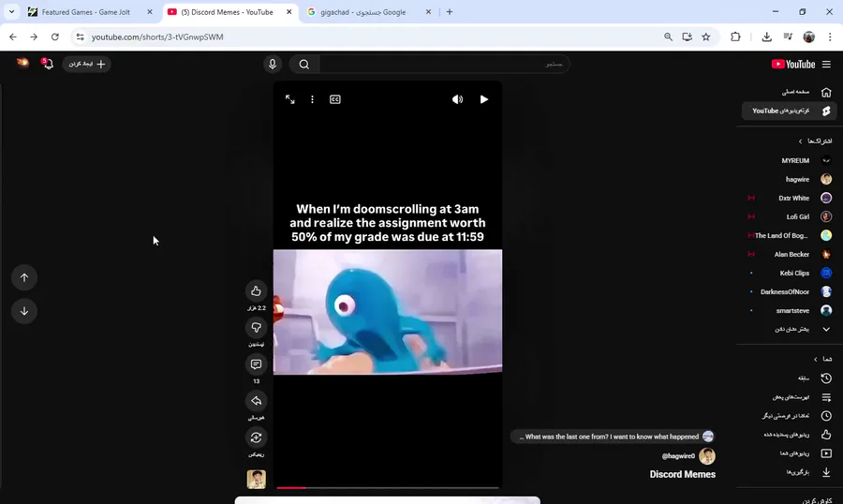Open browser downloads icon
Screen dimensions: 843x504
(766, 37)
